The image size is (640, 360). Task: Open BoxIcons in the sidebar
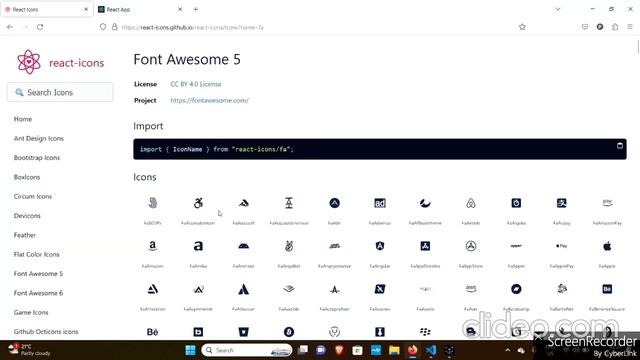[27, 177]
